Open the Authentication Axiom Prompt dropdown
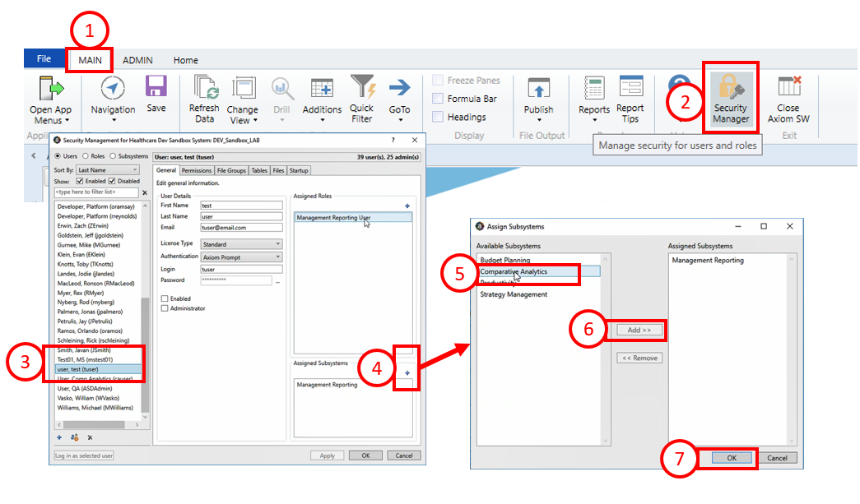860x504 pixels. tap(242, 257)
